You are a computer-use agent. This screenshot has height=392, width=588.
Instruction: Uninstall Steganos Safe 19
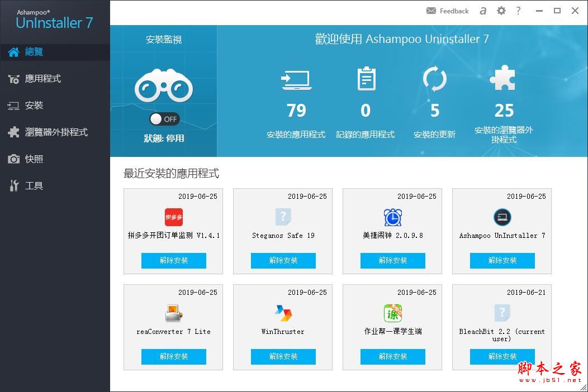coord(283,260)
